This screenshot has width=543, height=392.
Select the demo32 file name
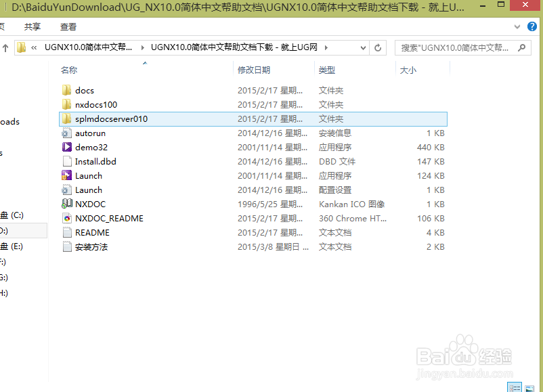coord(91,147)
